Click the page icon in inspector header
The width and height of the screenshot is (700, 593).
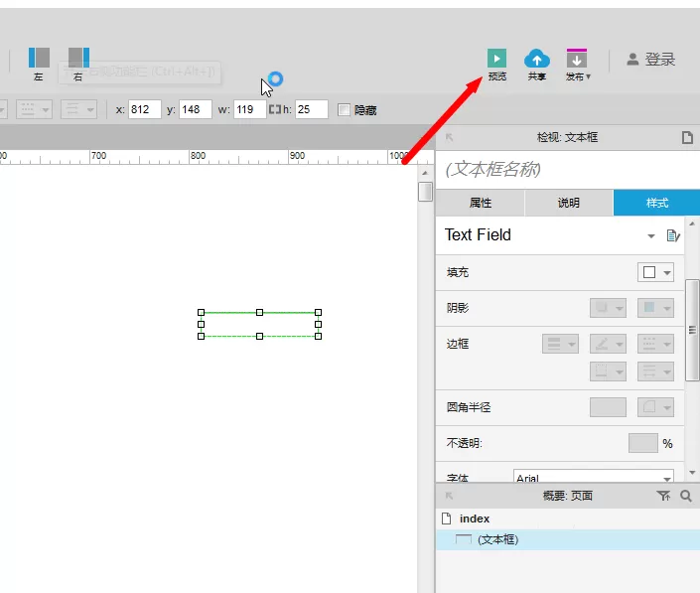(687, 137)
